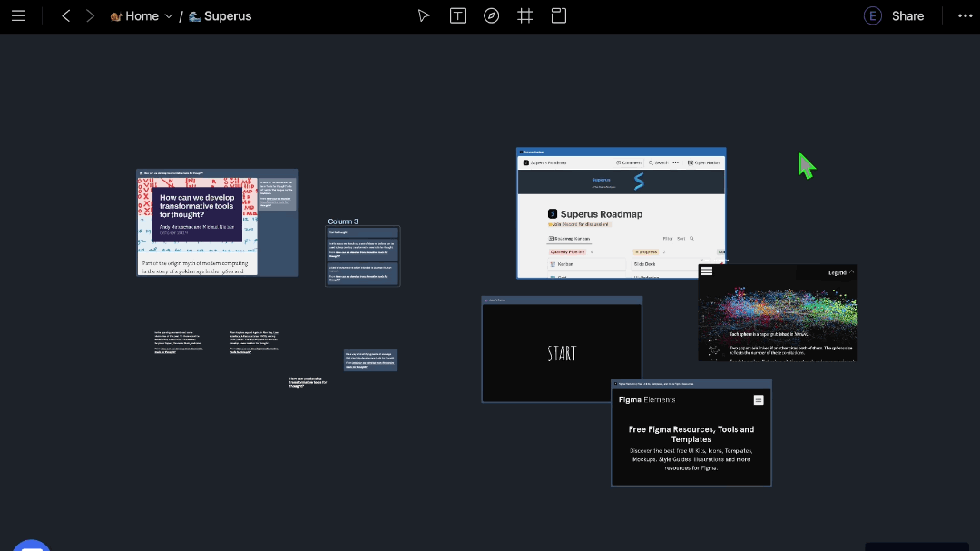Open the hamburger main menu
The width and height of the screenshot is (980, 551).
coord(18,16)
